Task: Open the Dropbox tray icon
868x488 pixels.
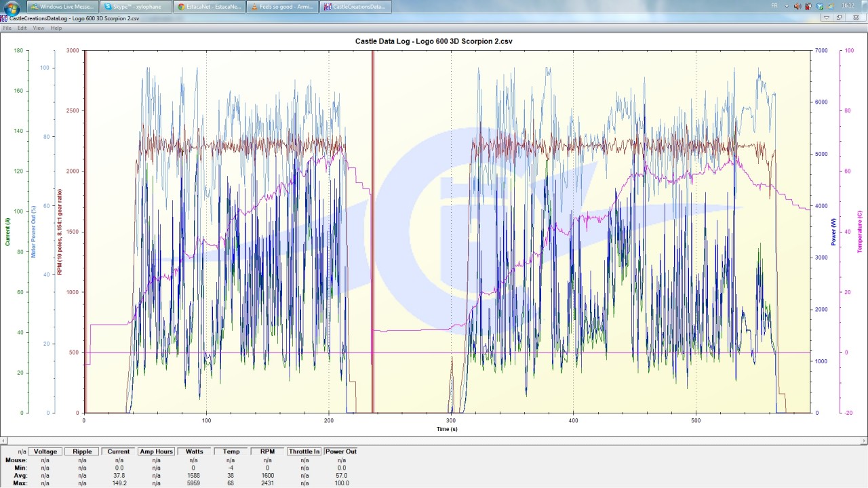Action: pyautogui.click(x=820, y=6)
